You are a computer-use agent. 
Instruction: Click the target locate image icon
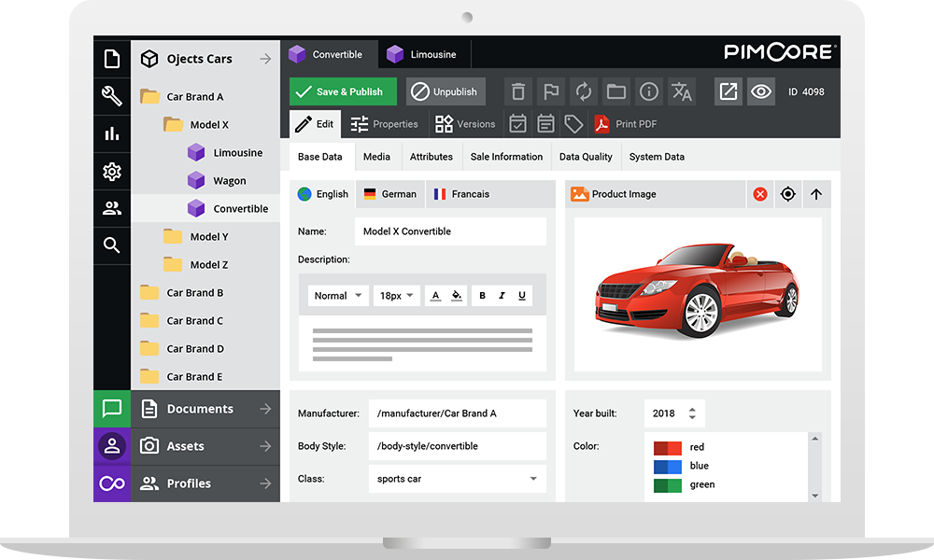coord(788,194)
